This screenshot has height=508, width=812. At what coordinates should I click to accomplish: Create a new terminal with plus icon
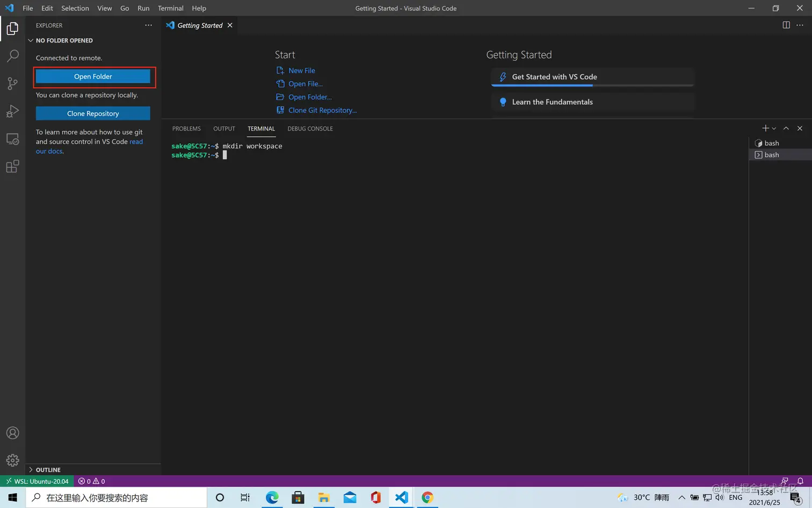click(766, 128)
